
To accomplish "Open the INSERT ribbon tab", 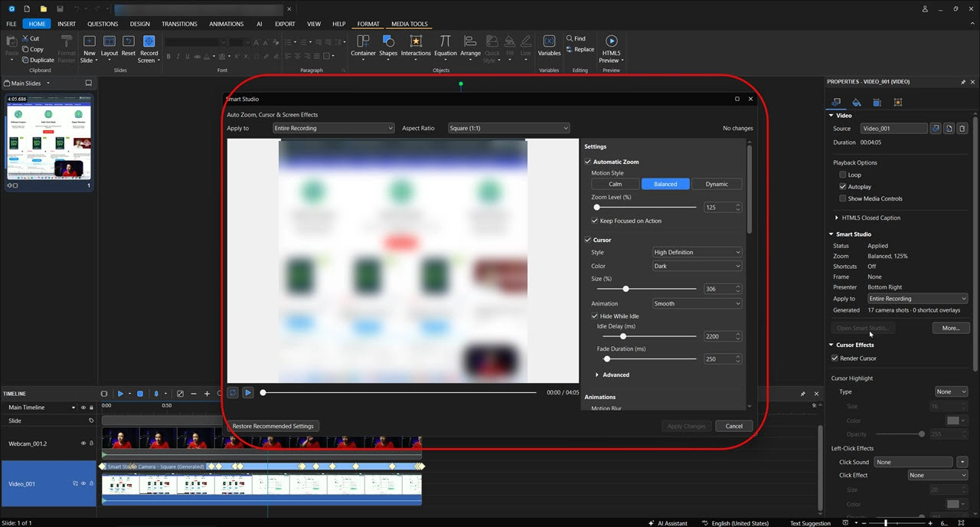I will pyautogui.click(x=67, y=24).
